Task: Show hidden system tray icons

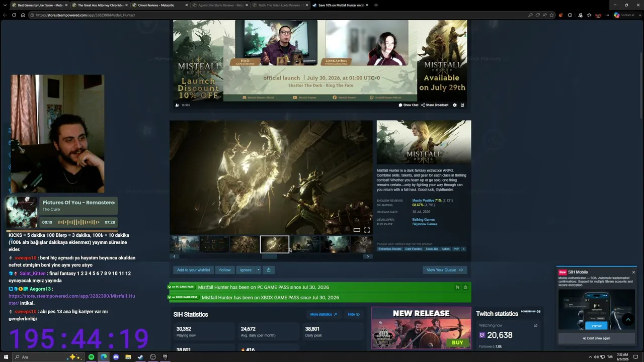Action: pyautogui.click(x=590, y=357)
